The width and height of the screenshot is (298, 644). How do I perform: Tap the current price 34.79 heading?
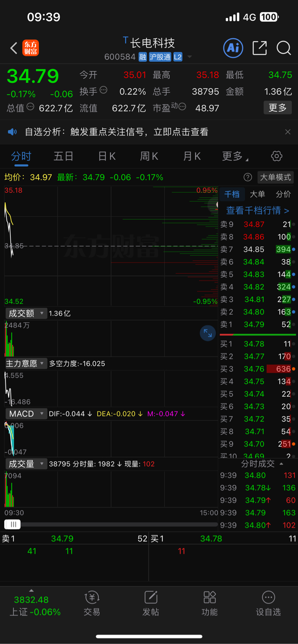[x=33, y=76]
